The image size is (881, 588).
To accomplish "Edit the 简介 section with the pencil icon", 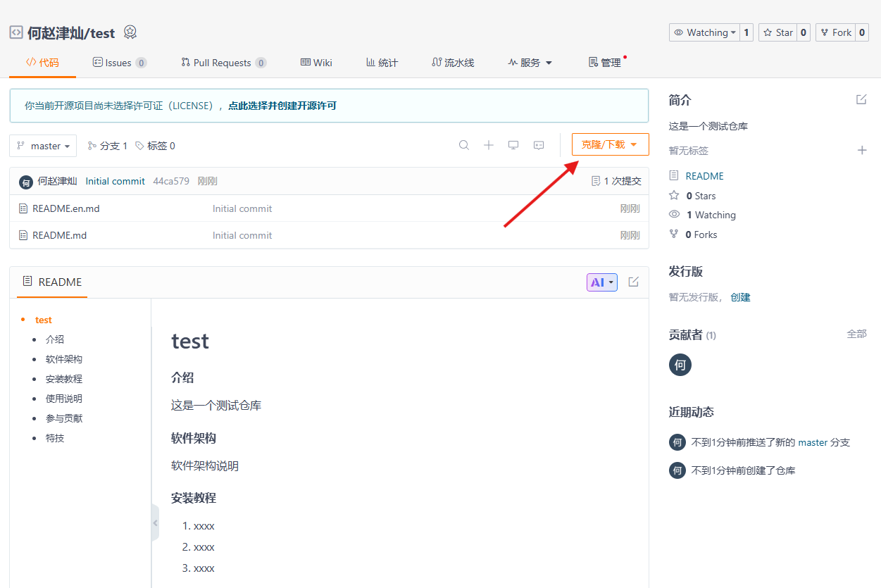I will (861, 100).
